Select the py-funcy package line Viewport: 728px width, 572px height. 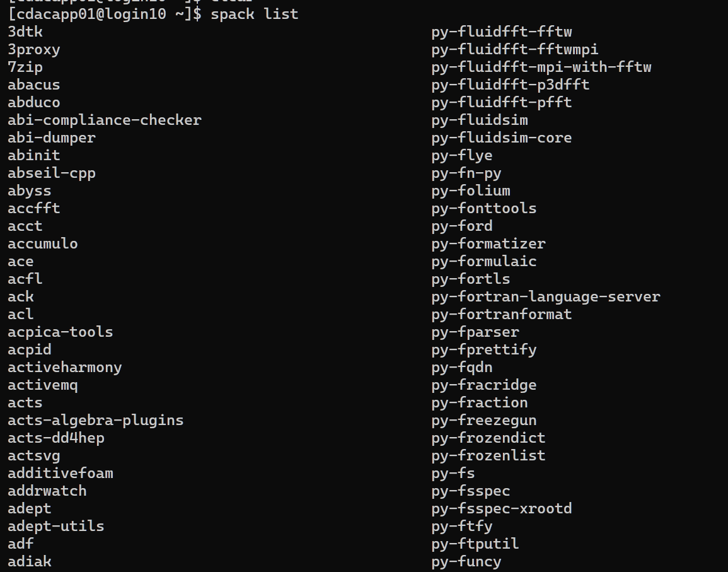466,561
